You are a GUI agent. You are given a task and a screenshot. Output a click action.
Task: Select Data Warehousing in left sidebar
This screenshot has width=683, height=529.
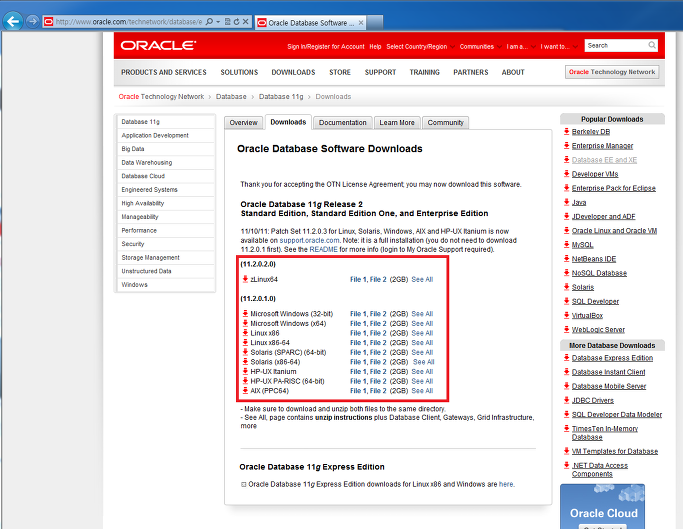pos(166,163)
